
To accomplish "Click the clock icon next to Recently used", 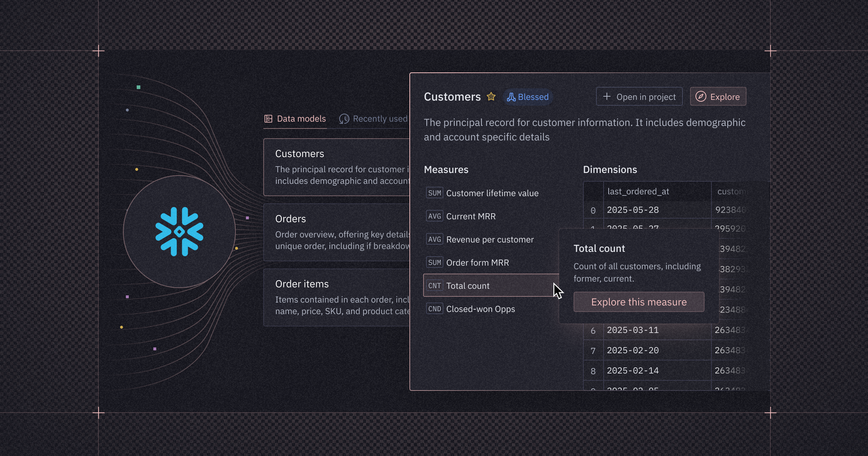I will 344,118.
